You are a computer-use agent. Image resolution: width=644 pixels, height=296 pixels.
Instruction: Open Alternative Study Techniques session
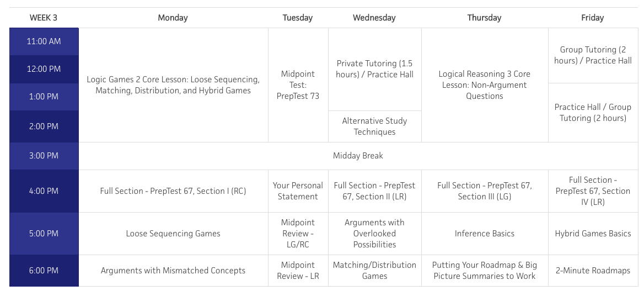point(374,126)
